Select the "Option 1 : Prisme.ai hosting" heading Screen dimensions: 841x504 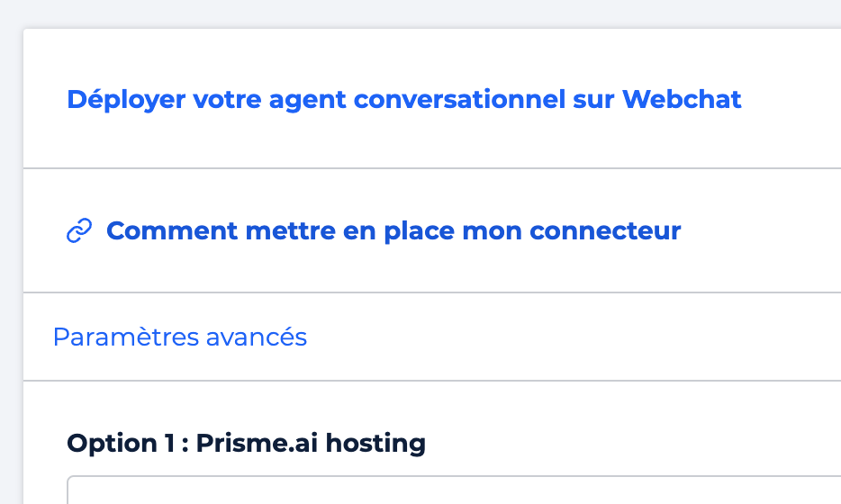point(246,444)
